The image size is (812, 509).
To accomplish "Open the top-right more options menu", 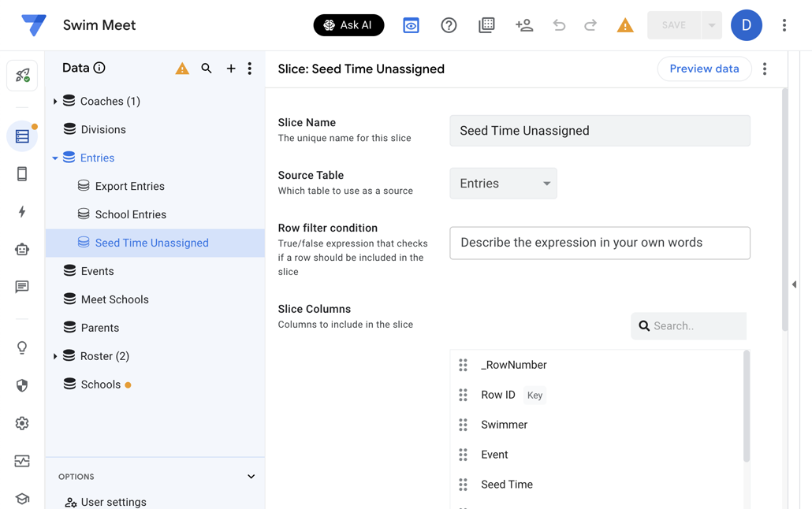I will pyautogui.click(x=784, y=25).
